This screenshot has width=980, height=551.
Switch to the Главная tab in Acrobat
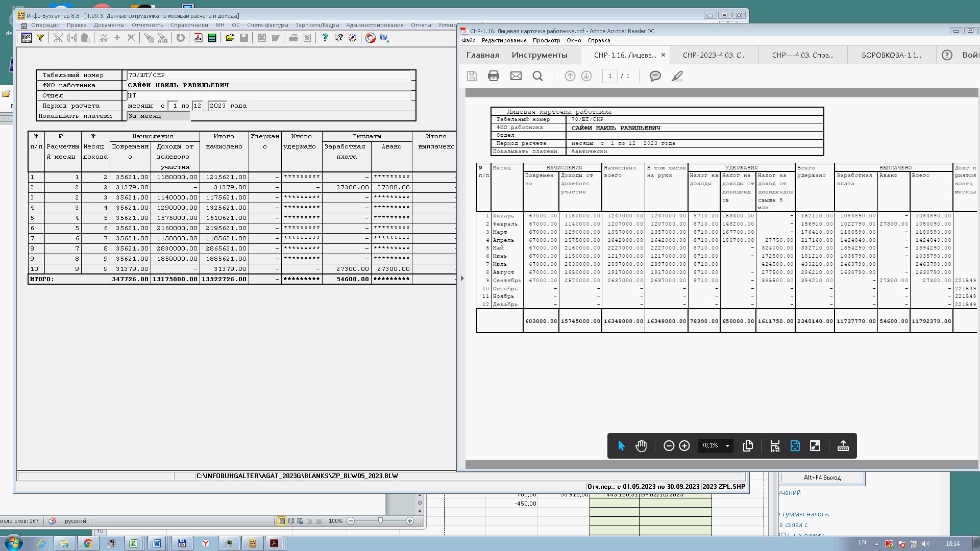point(482,55)
